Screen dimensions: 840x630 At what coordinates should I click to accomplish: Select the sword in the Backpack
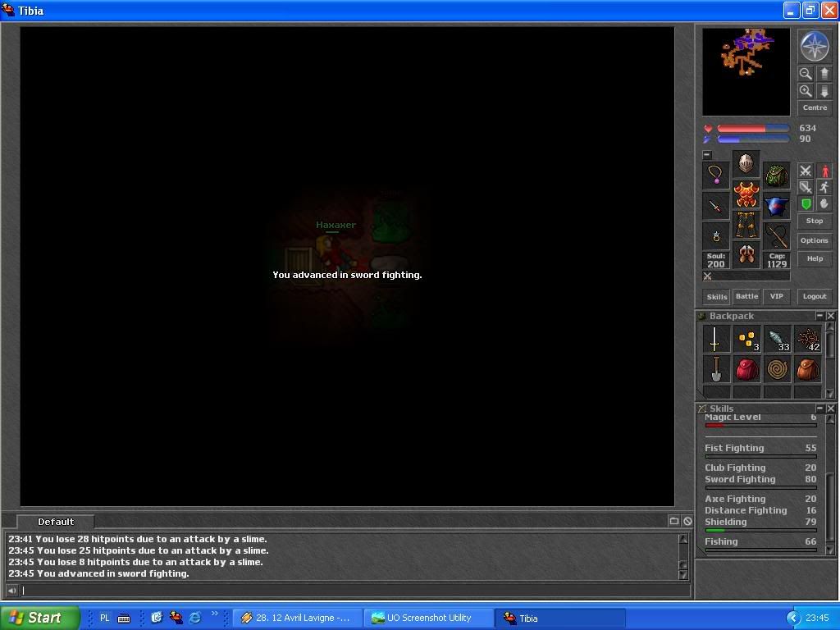pyautogui.click(x=715, y=339)
